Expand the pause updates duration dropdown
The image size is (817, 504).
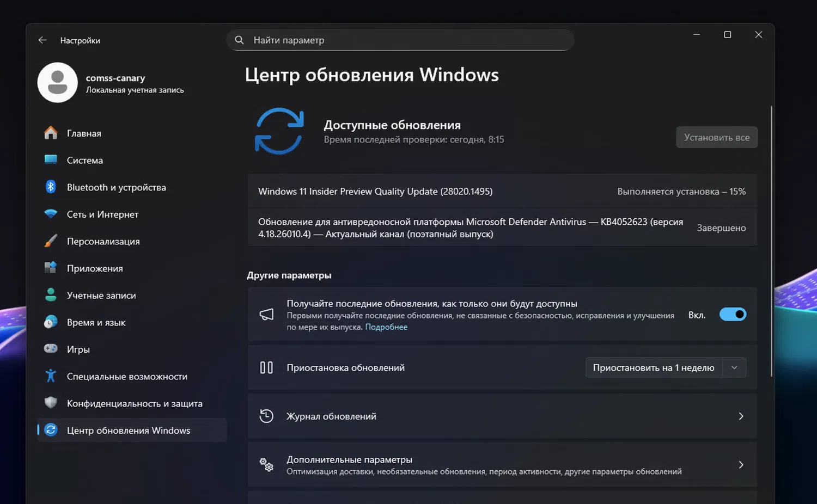(734, 367)
